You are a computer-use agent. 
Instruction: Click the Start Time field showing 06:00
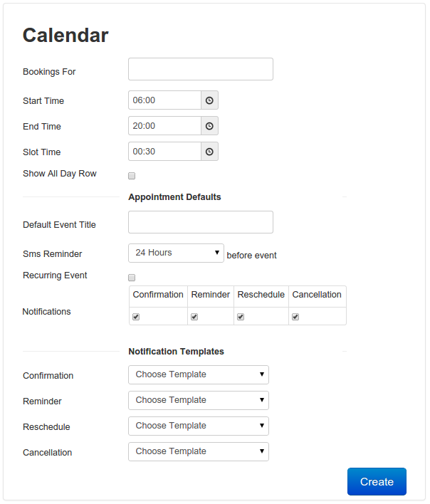165,100
